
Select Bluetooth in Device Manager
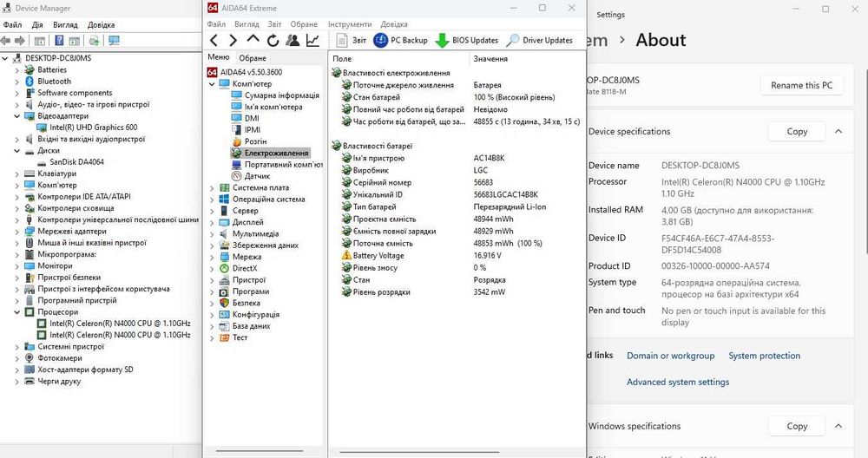click(x=54, y=82)
